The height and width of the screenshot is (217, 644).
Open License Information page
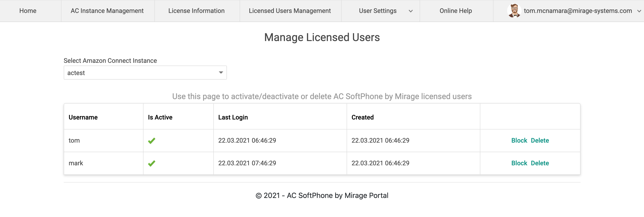point(196,11)
